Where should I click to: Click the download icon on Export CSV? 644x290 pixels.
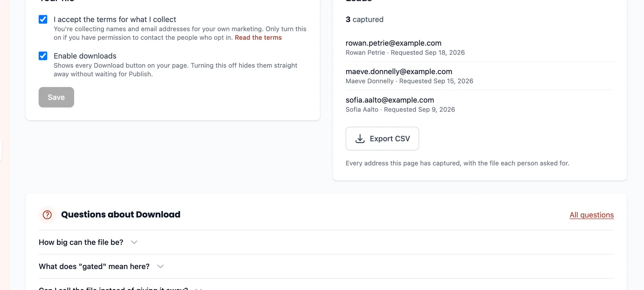(x=360, y=139)
